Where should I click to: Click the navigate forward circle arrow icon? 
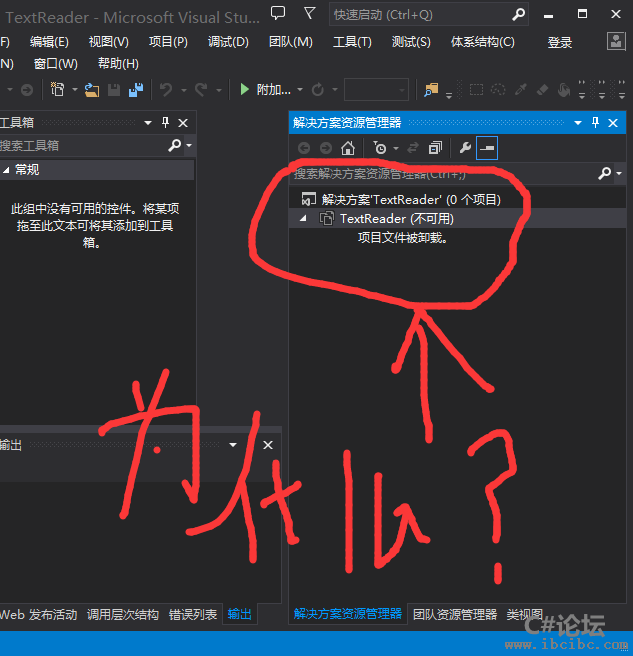(x=27, y=90)
